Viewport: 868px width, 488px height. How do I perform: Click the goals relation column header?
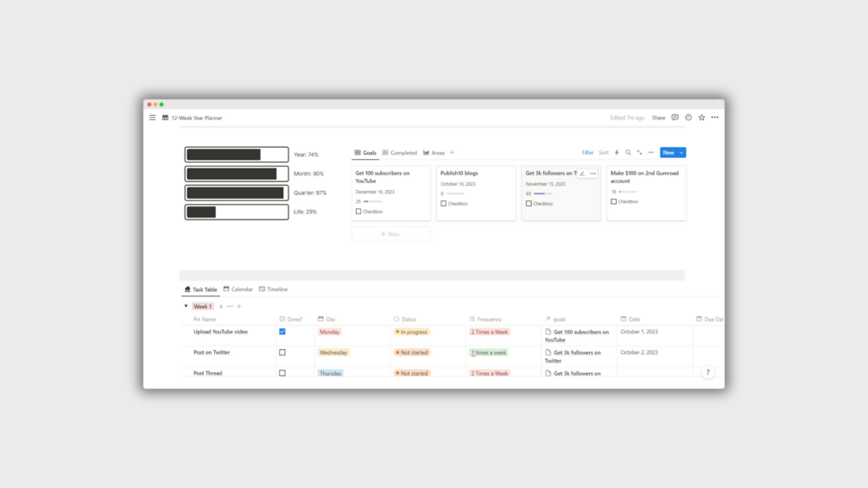pos(555,320)
